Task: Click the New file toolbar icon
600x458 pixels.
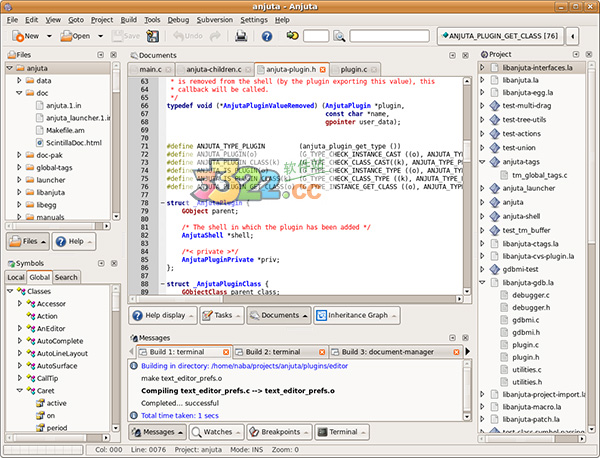Action: 18,36
